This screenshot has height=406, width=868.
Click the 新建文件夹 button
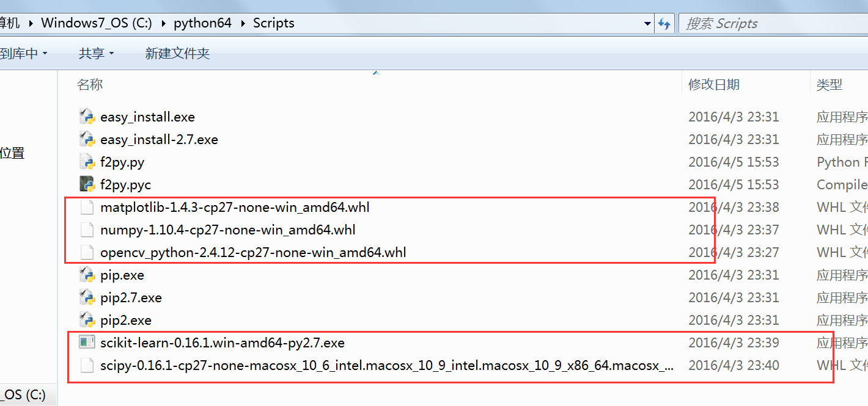(177, 53)
